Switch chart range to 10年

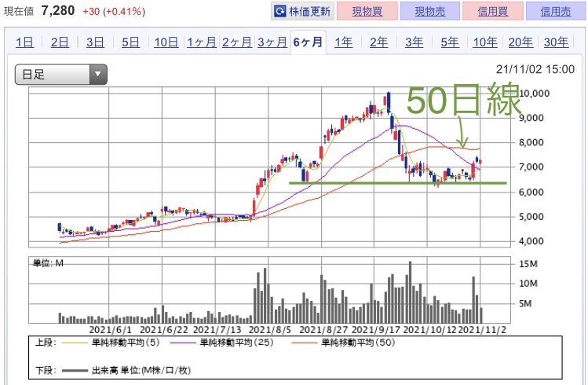(485, 42)
